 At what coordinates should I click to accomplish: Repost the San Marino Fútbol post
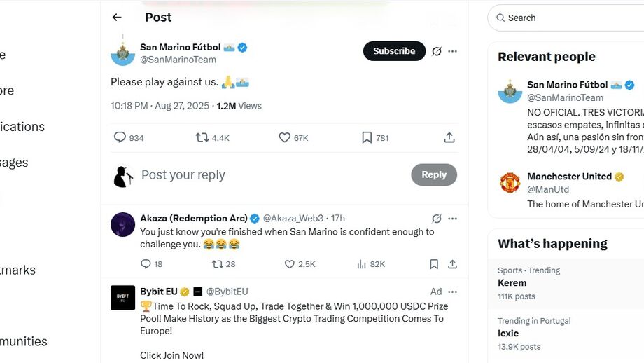click(x=202, y=137)
